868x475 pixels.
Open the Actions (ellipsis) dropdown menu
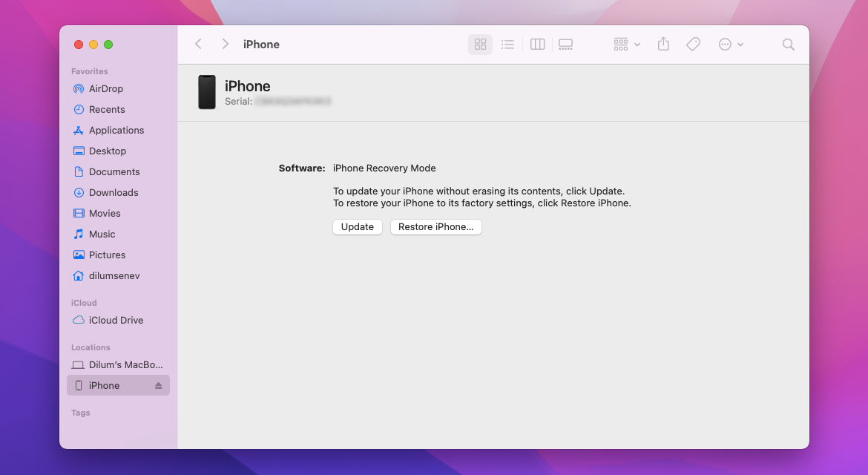pos(729,44)
